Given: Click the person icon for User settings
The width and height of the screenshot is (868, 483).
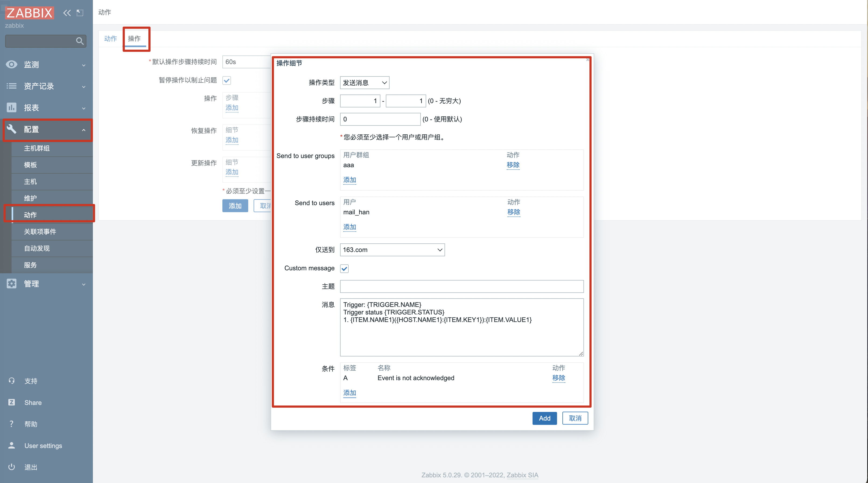Looking at the screenshot, I should 12,445.
